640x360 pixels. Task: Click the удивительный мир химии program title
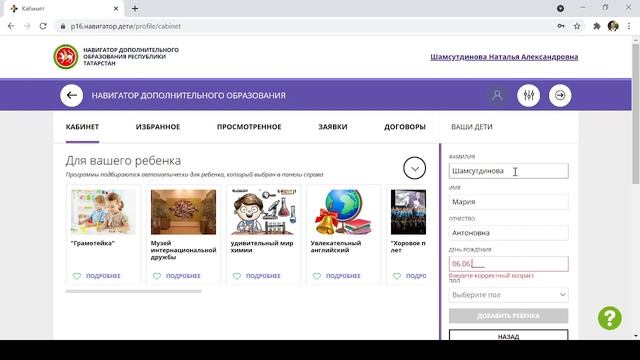[262, 247]
